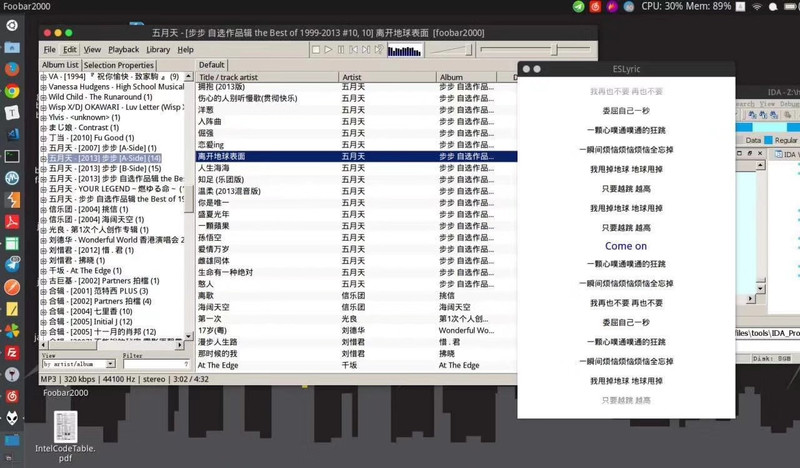
Task: Sort by the Title / track artist column
Action: click(x=267, y=77)
